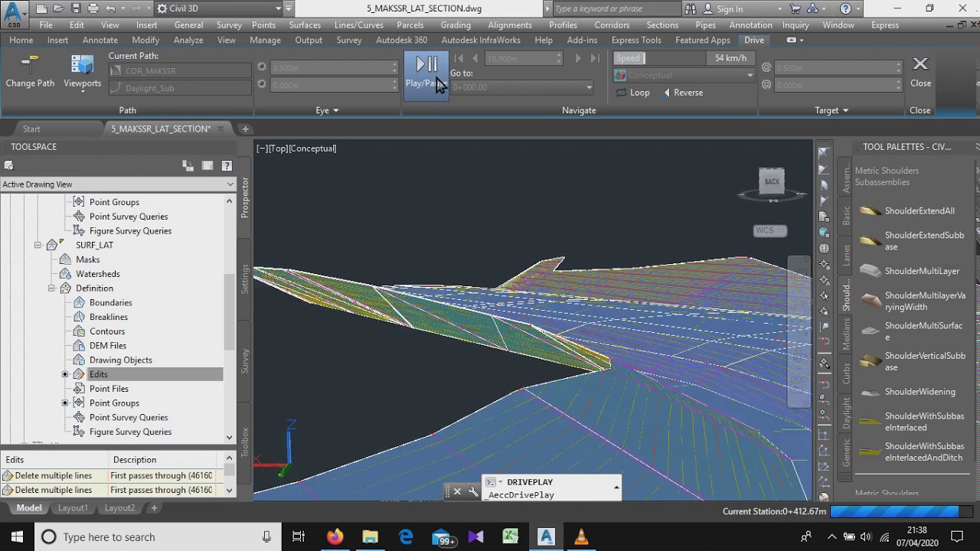Toggle the Loop playback option

tap(633, 93)
